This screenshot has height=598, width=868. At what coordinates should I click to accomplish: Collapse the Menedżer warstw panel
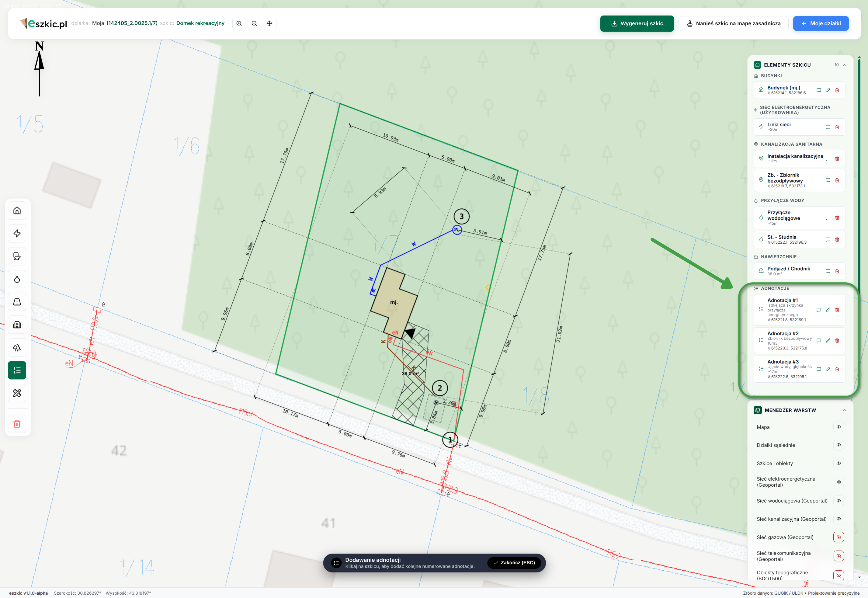tap(845, 410)
